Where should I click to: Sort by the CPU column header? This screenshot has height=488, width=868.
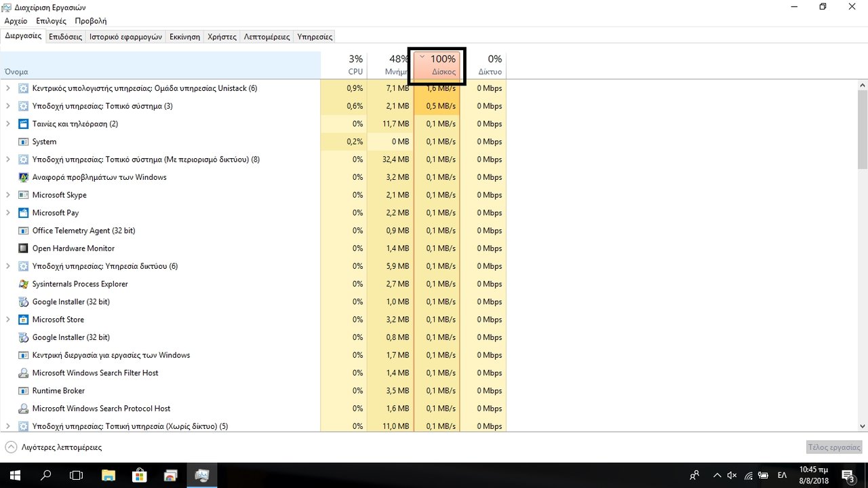pos(344,64)
